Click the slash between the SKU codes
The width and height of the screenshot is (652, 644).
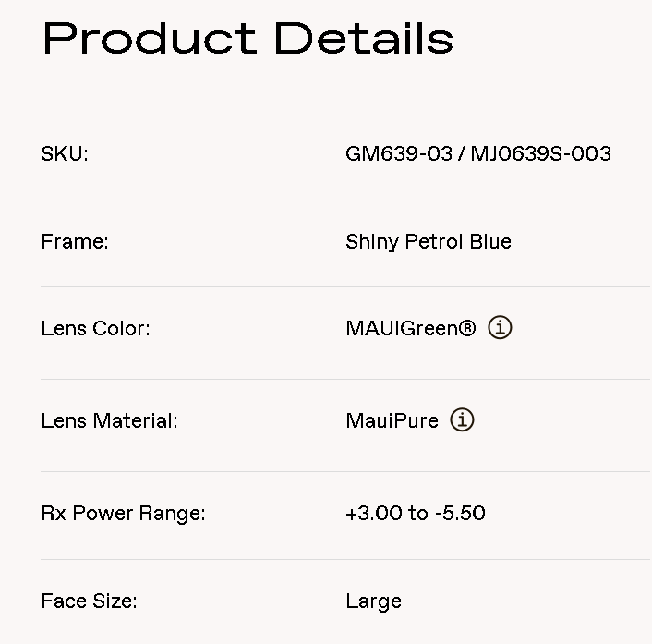pos(461,153)
